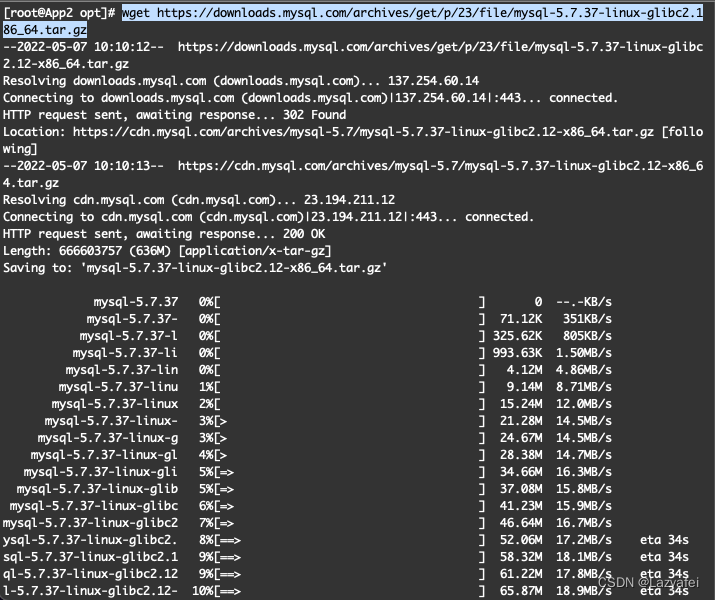Click the 'mysql-5.7.37-li' progress label
The height and width of the screenshot is (600, 715).
pyautogui.click(x=125, y=353)
